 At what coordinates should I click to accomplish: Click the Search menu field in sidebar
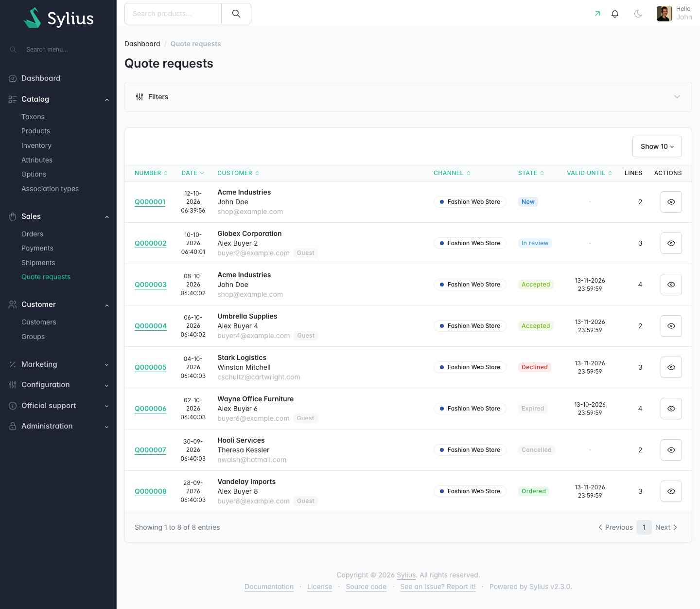click(58, 50)
